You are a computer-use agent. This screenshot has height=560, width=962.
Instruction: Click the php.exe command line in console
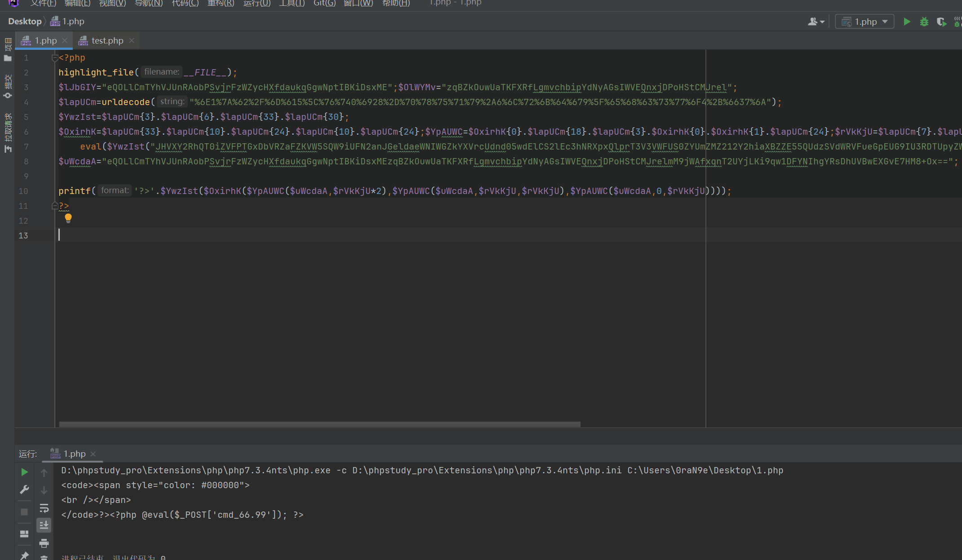422,470
